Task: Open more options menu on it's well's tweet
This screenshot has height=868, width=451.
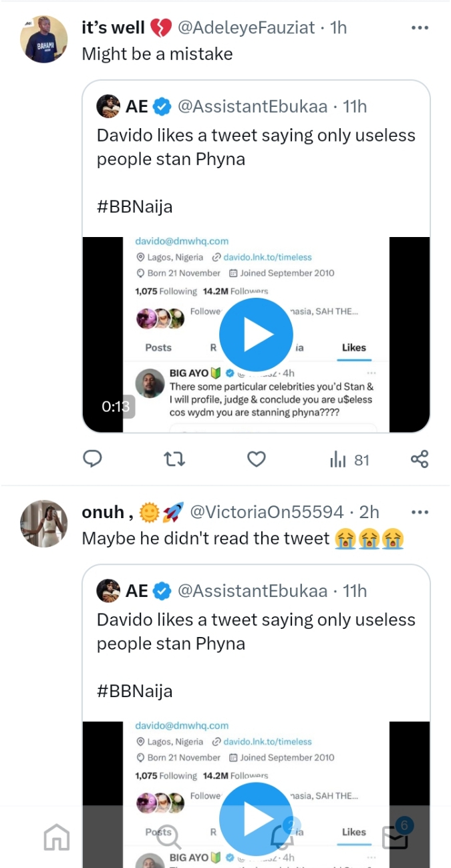Action: 420,27
